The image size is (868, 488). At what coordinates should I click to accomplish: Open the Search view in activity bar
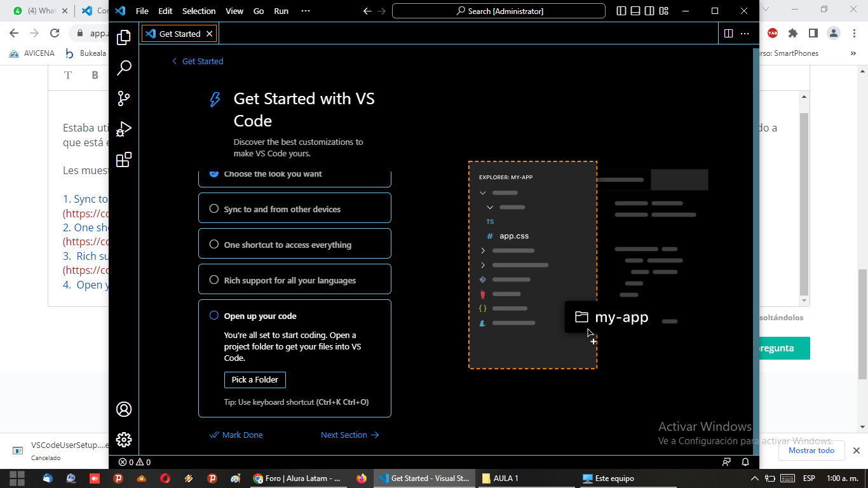124,67
